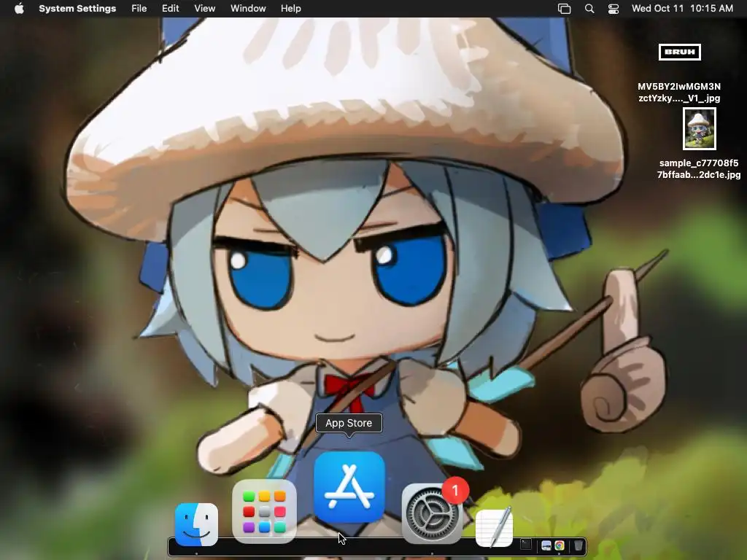Open the Preview app icon in Dock

pos(546,545)
